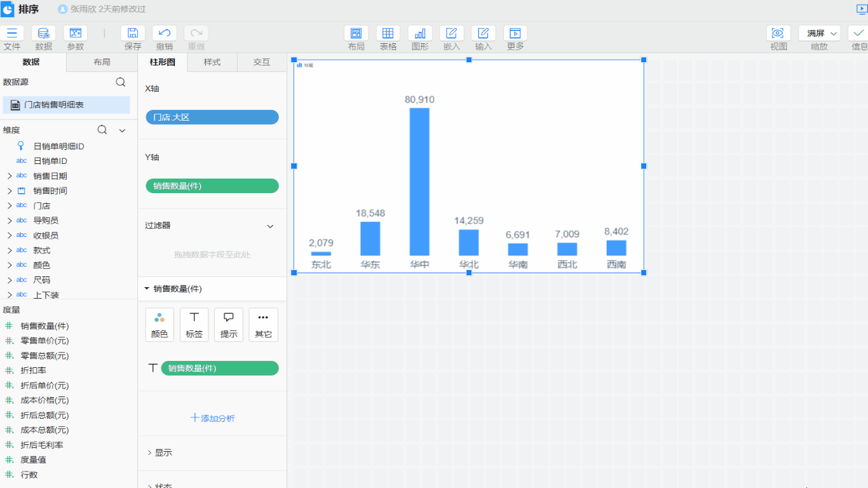Open the Color (颜色) settings button

159,325
